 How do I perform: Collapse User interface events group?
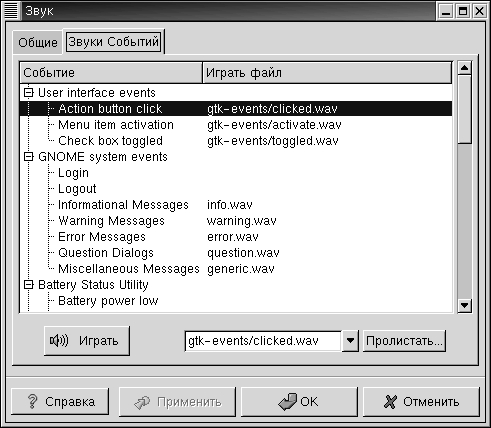[29, 92]
